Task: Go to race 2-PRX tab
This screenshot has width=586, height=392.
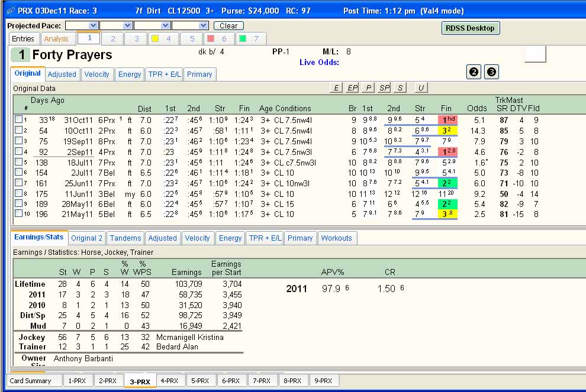Action: click(108, 381)
